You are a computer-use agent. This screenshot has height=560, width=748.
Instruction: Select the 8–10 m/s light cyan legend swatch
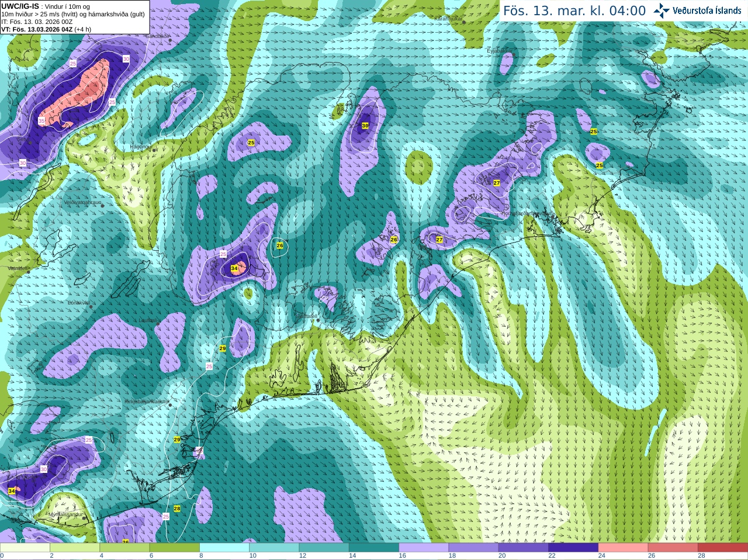coord(224,548)
